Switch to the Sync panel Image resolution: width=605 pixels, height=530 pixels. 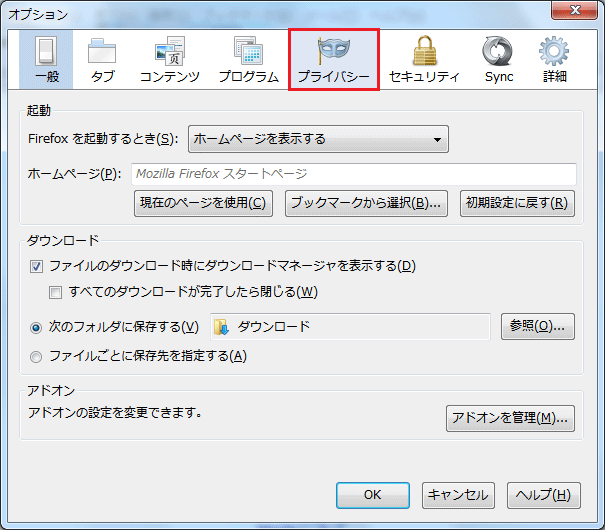[x=499, y=60]
